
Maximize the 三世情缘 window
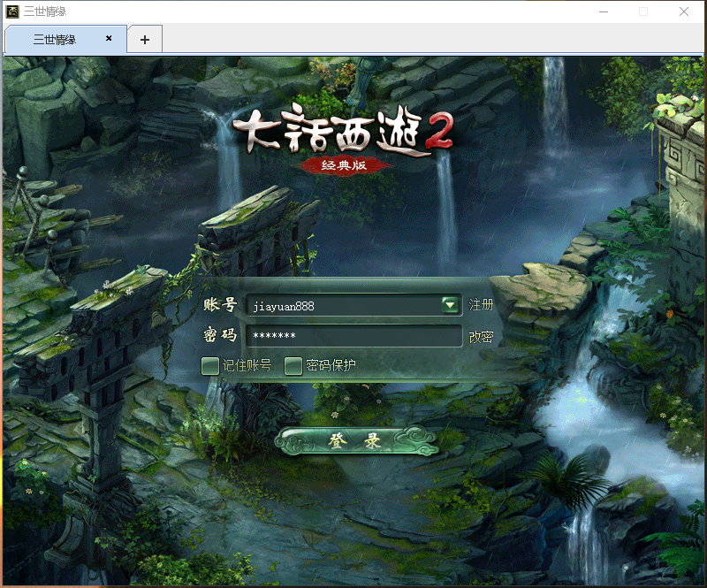[x=643, y=11]
